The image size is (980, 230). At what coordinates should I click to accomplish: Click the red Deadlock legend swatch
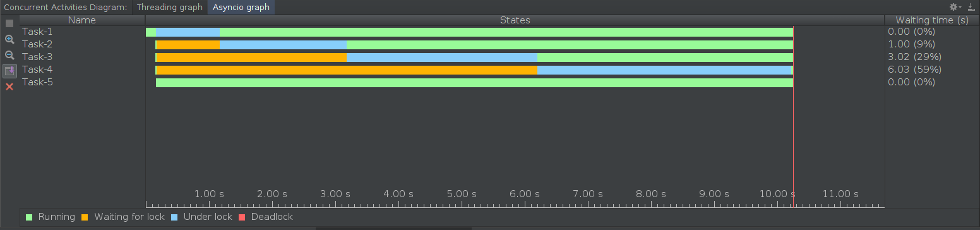[x=242, y=217]
